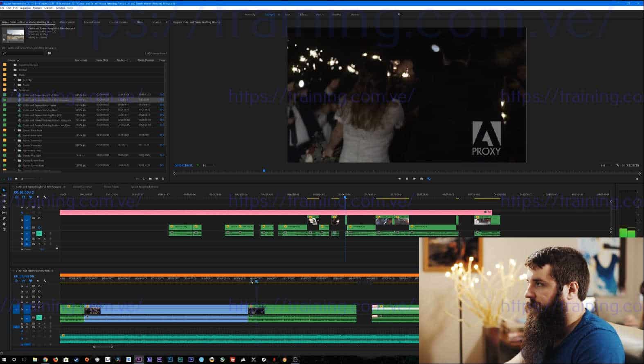The height and width of the screenshot is (364, 644).
Task: Toggle insert sequences as nests in upper timeline
Action: pos(16,197)
